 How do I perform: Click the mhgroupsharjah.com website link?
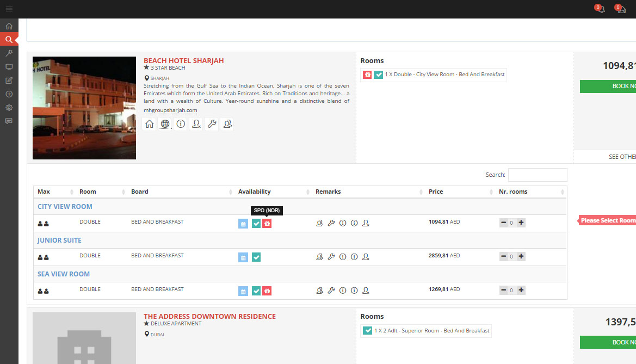click(170, 110)
